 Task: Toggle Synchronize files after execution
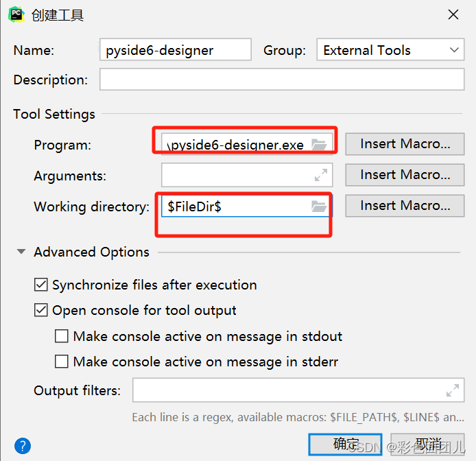click(40, 285)
